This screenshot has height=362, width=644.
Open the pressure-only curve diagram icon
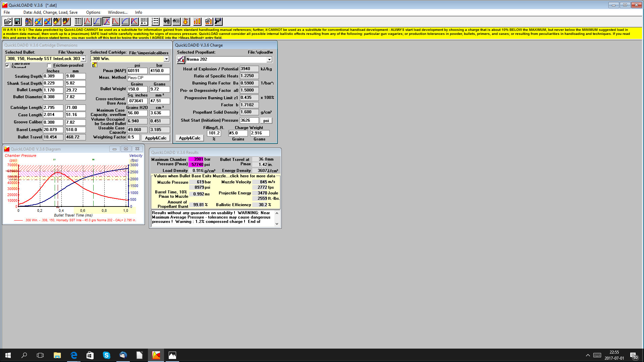88,21
